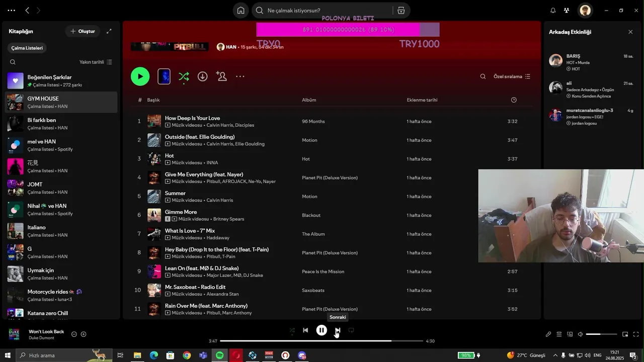Go forward with the right arrow
644x362 pixels.
click(38, 11)
